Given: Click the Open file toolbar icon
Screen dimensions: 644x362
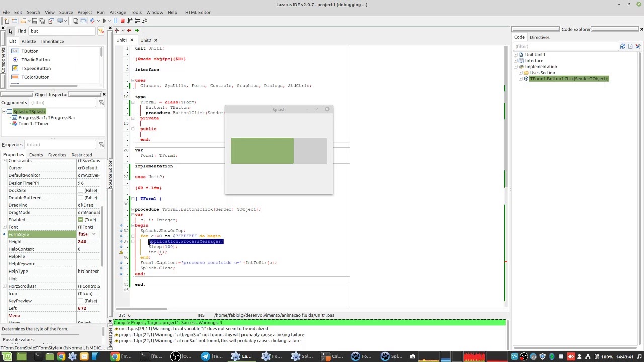Looking at the screenshot, I should [x=23, y=21].
